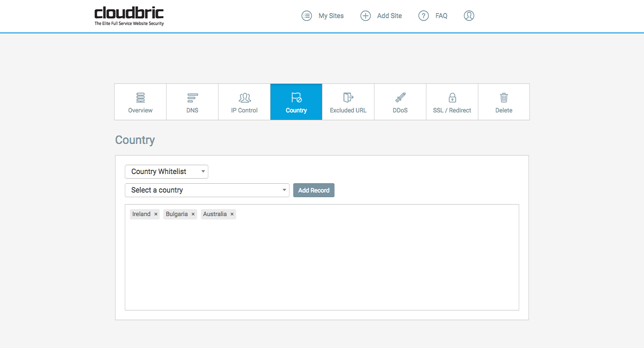Remove Ireland from the whitelist
This screenshot has height=348, width=644.
[x=156, y=214]
